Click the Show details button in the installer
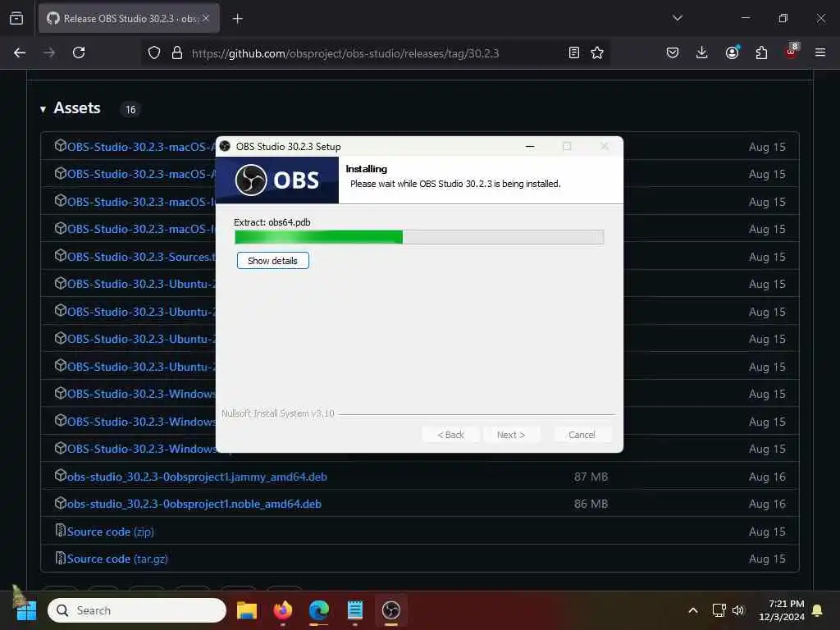 click(x=272, y=260)
